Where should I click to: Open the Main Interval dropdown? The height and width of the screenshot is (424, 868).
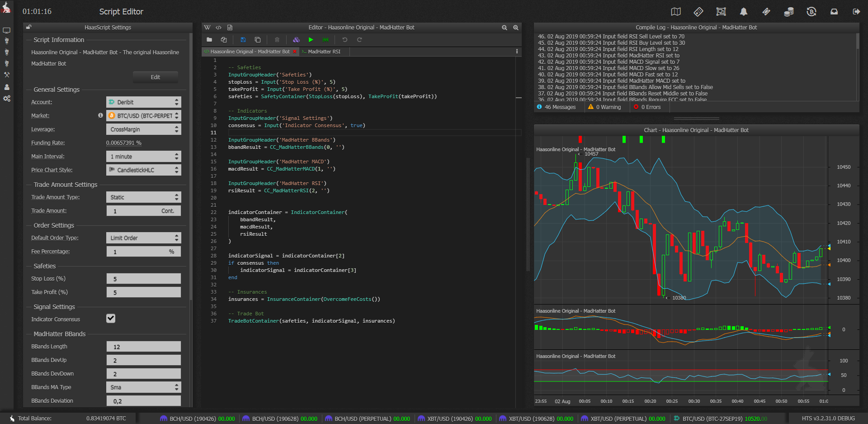tap(144, 157)
